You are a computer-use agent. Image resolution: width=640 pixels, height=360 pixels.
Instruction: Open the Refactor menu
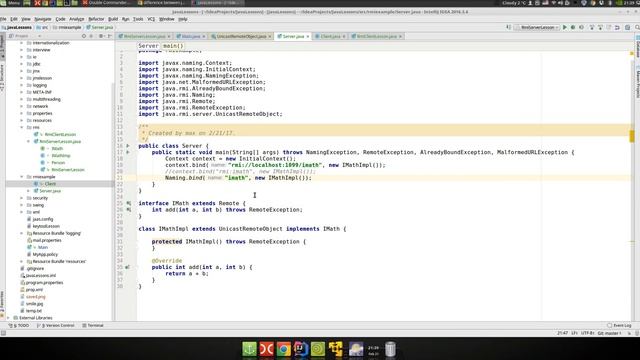tap(96, 19)
